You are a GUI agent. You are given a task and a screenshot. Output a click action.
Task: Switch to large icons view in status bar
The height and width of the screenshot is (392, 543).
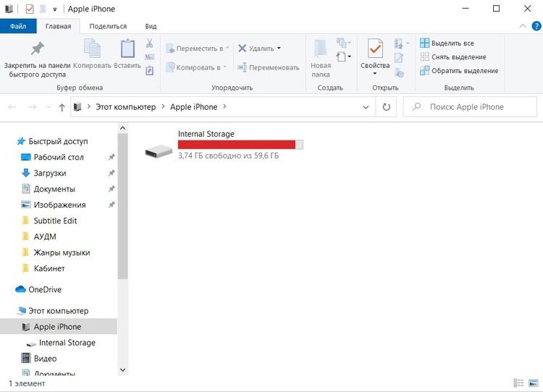(533, 383)
